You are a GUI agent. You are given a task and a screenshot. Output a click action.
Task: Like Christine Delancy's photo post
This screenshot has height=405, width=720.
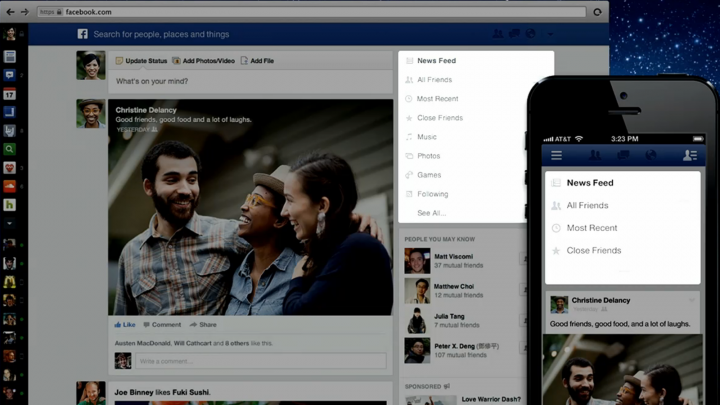pyautogui.click(x=125, y=325)
